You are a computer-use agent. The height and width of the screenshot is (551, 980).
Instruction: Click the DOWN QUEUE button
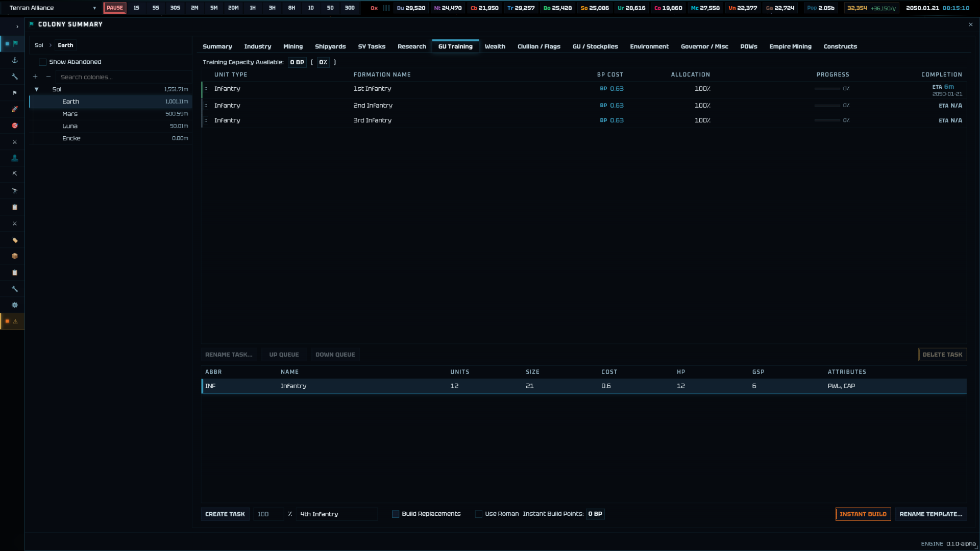pyautogui.click(x=335, y=355)
